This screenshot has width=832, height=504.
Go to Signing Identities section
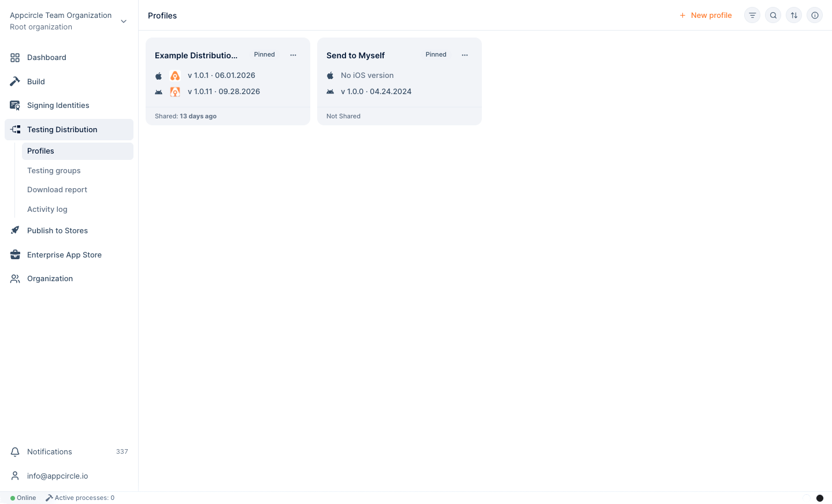[x=69, y=106]
